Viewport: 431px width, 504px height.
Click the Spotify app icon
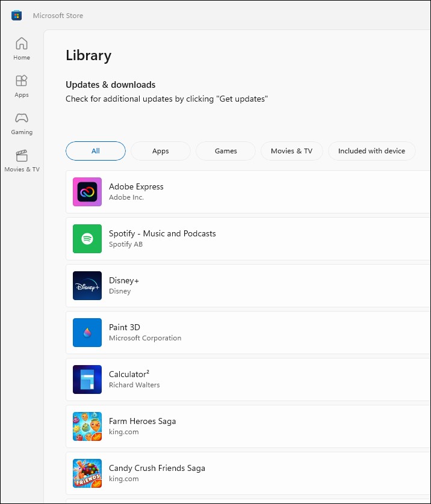87,239
